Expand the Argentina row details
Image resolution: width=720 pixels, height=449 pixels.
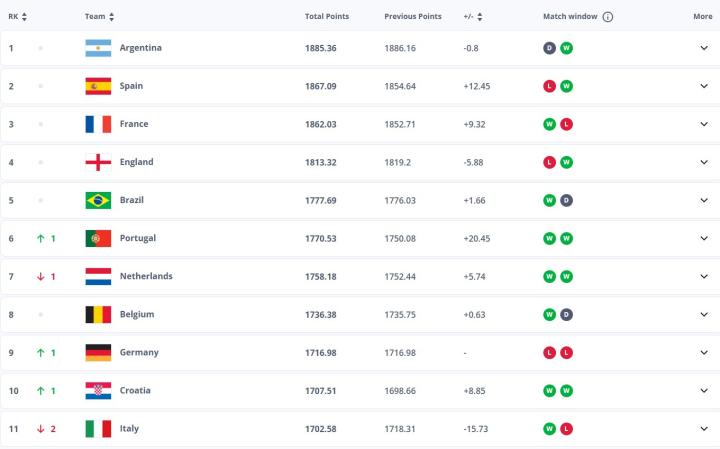[703, 48]
